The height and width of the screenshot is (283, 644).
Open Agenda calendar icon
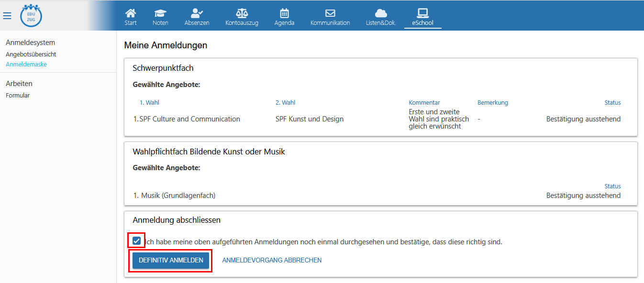pyautogui.click(x=284, y=13)
